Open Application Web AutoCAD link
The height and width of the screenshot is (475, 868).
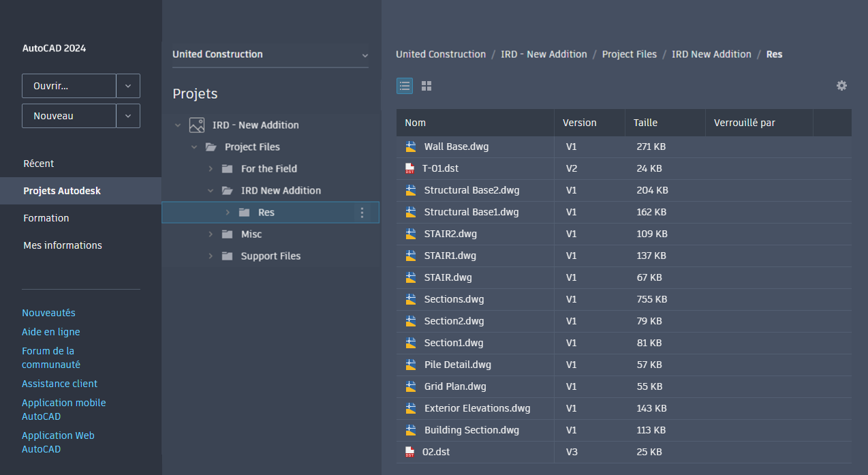click(58, 442)
